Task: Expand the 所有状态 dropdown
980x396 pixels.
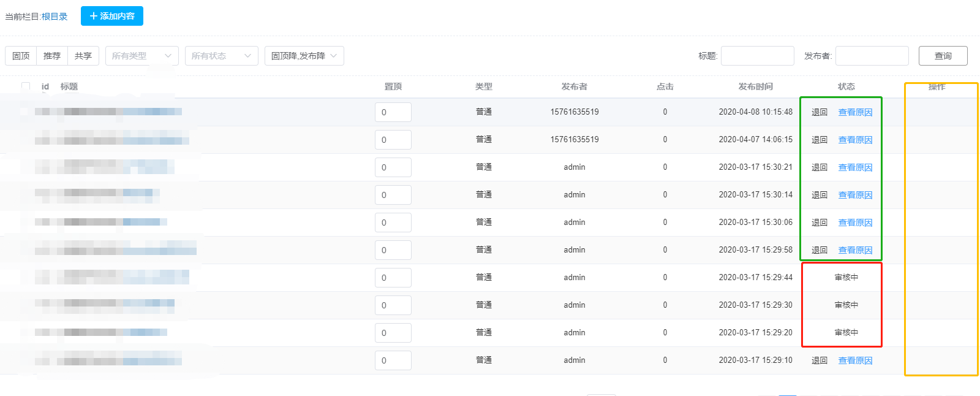Action: pos(221,56)
